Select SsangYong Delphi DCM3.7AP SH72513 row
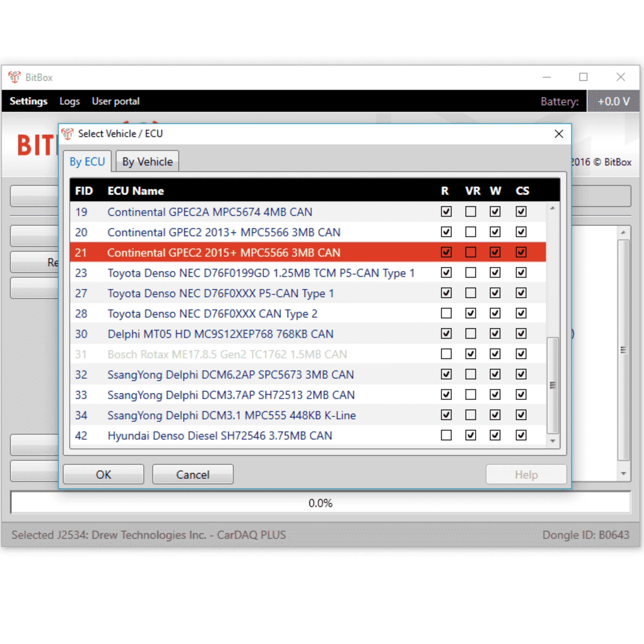The image size is (644, 644). click(x=308, y=395)
